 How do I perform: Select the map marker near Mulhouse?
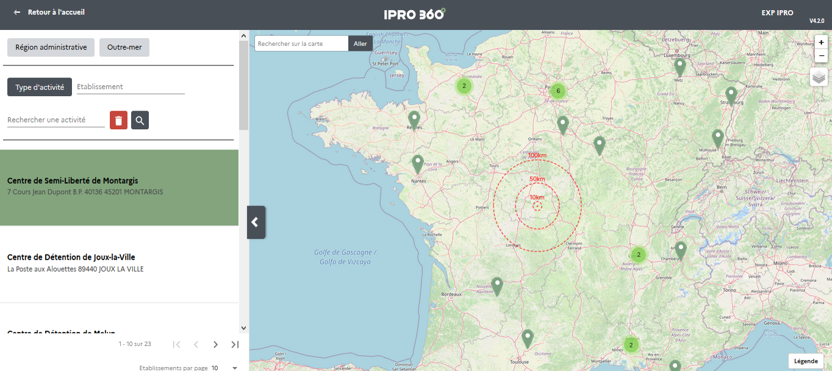coord(717,139)
